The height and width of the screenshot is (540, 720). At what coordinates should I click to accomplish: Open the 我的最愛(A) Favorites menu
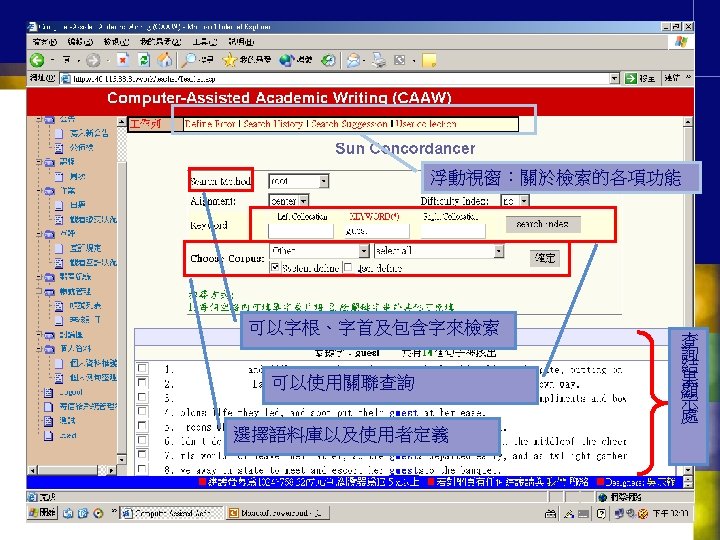click(x=161, y=42)
